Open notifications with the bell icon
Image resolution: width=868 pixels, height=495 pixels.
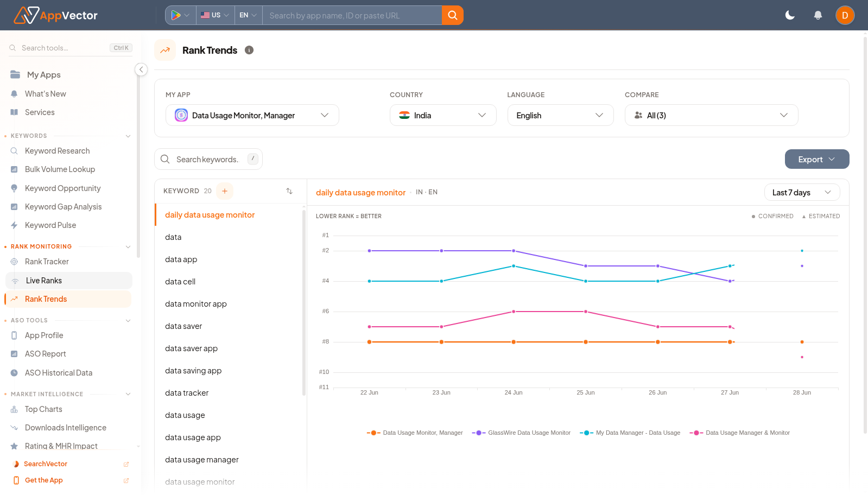point(818,15)
